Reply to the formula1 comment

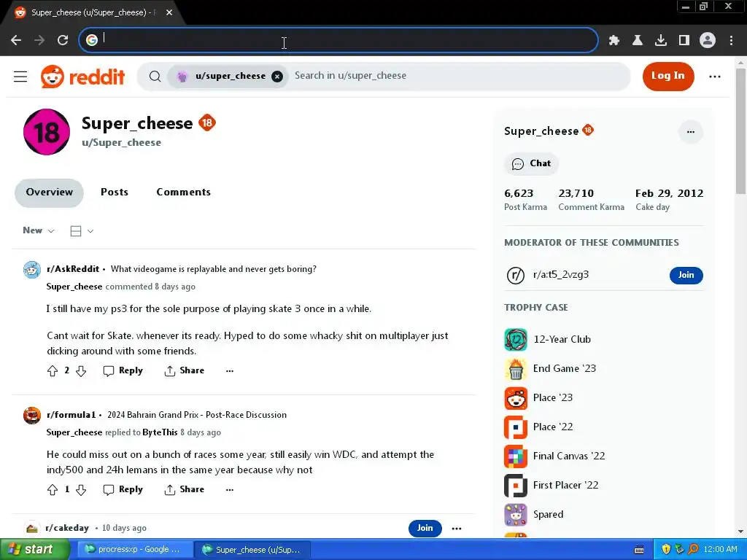pos(123,489)
